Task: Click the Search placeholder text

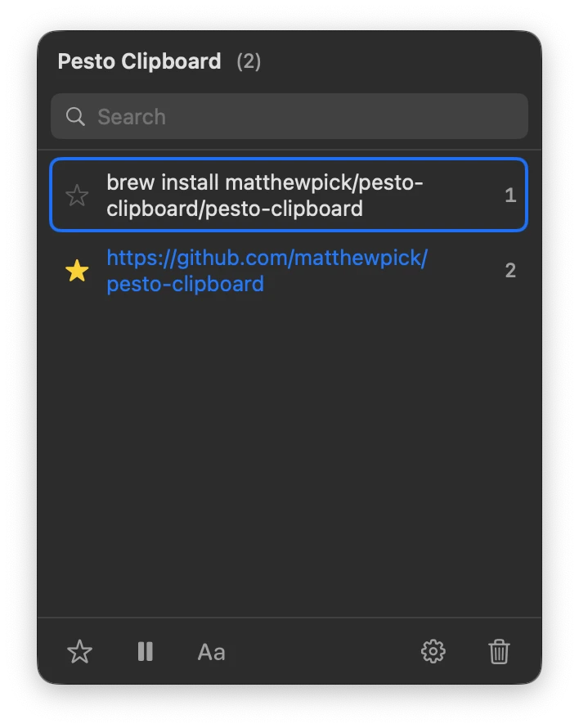Action: point(132,116)
